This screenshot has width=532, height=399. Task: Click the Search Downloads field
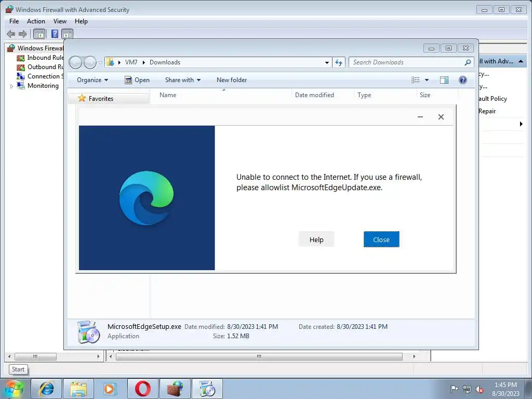[x=407, y=62]
